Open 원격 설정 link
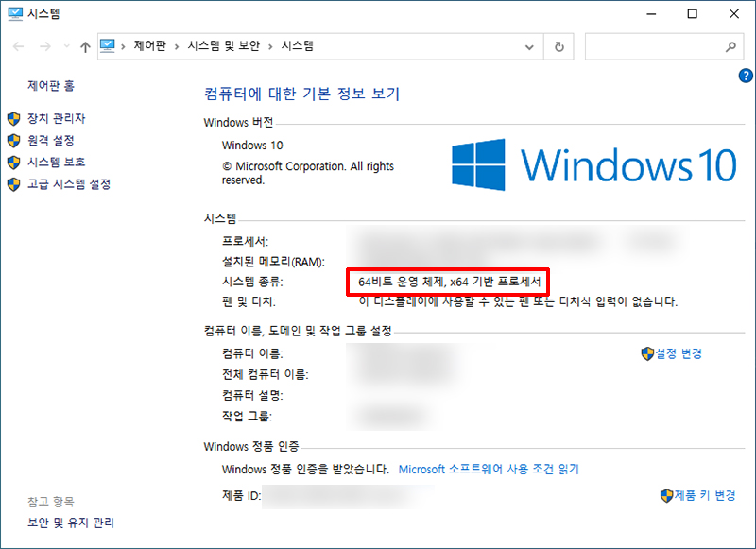 (x=51, y=140)
